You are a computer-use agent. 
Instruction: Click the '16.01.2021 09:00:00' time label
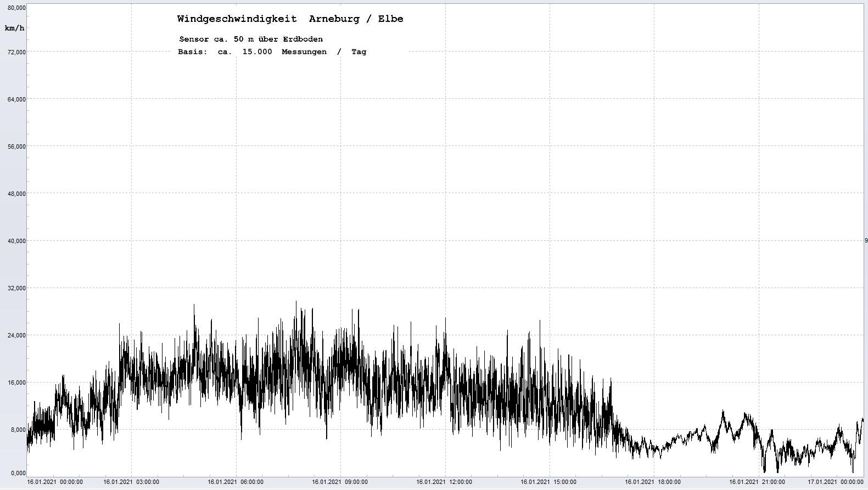coord(340,482)
